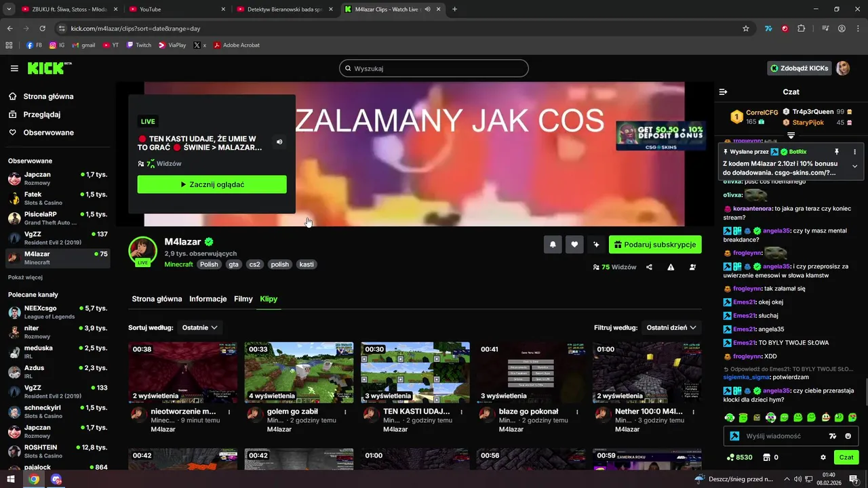868x488 pixels.
Task: Click Zdobądź KICKs button
Action: (x=800, y=68)
